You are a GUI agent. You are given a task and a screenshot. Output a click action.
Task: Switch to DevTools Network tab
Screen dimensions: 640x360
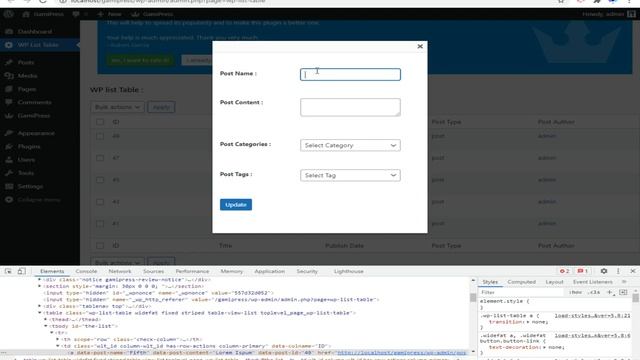point(120,271)
